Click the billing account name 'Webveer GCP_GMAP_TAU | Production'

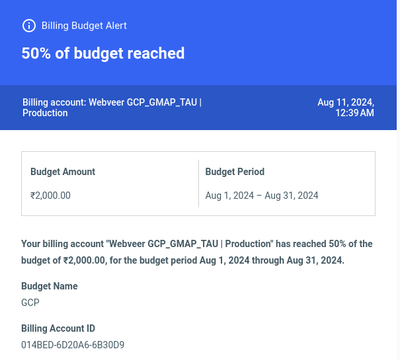click(x=112, y=107)
